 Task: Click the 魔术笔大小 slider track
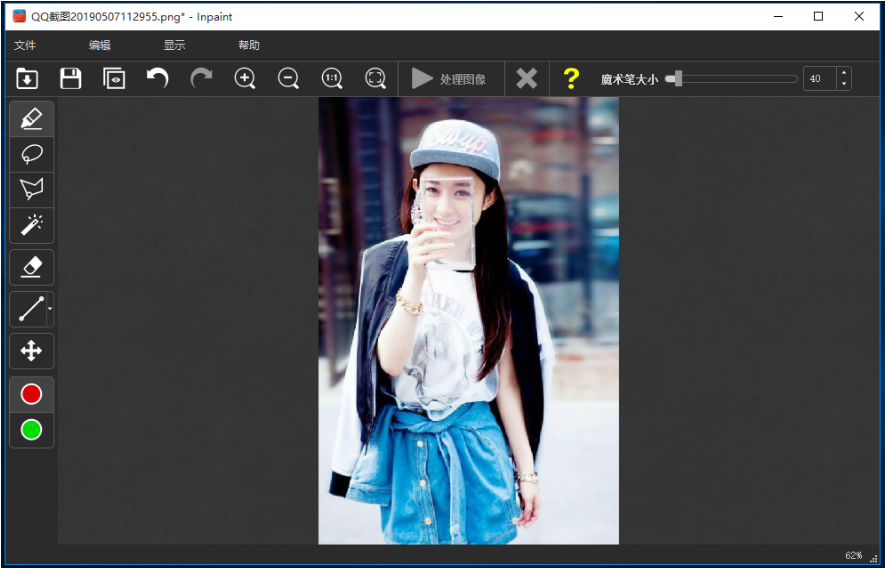click(x=738, y=79)
